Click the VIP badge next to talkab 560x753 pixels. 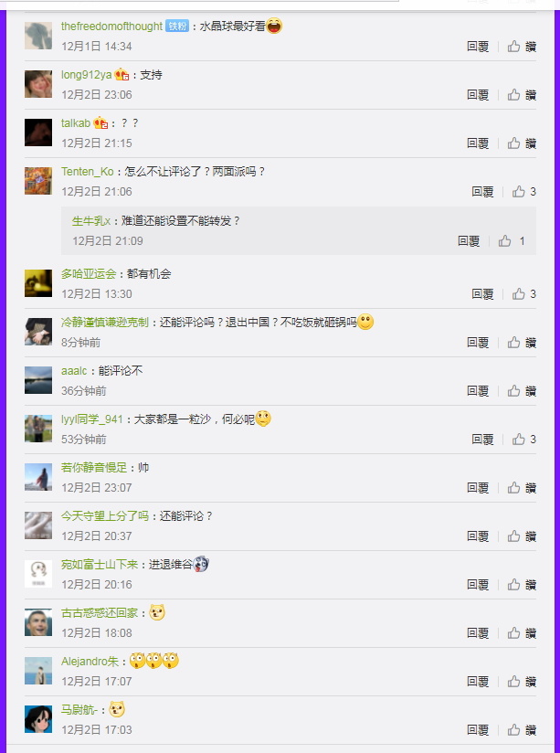(x=100, y=123)
